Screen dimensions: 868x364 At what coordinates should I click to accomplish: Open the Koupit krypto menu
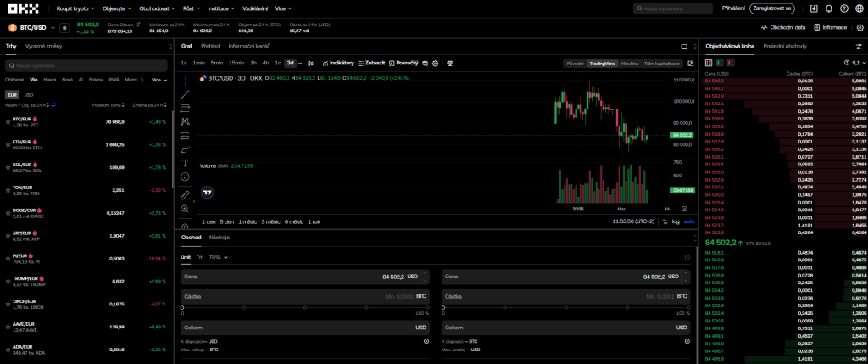click(75, 8)
